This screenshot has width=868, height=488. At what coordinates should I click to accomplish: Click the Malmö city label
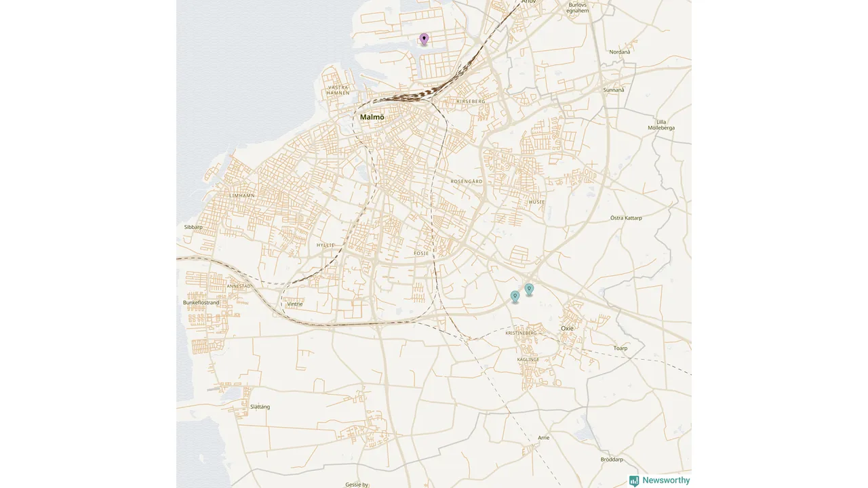372,117
